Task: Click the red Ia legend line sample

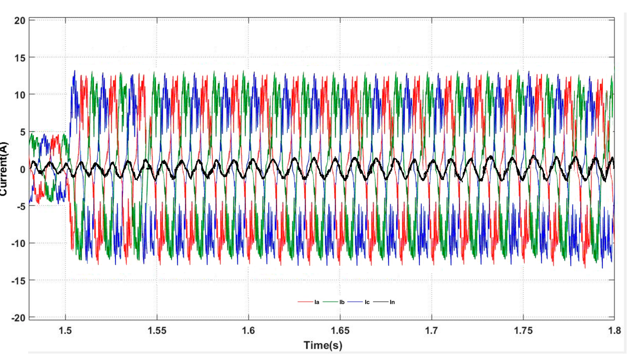Action: [305, 302]
